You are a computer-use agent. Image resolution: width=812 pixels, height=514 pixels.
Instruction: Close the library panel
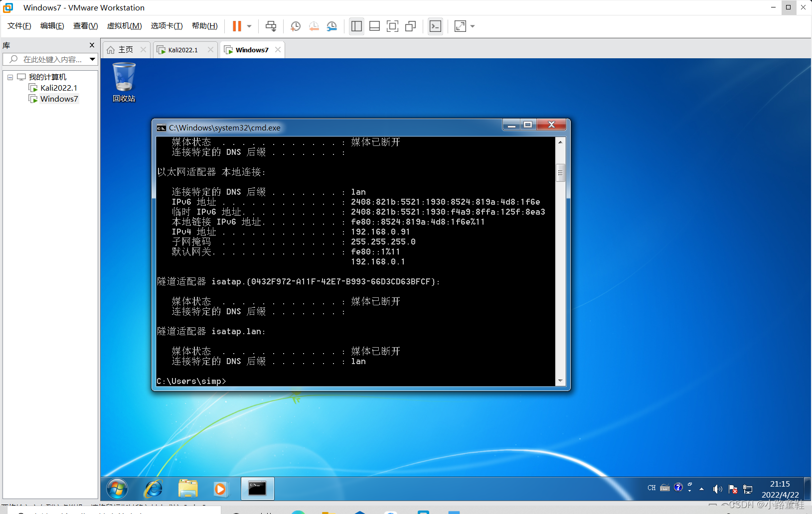(x=92, y=45)
